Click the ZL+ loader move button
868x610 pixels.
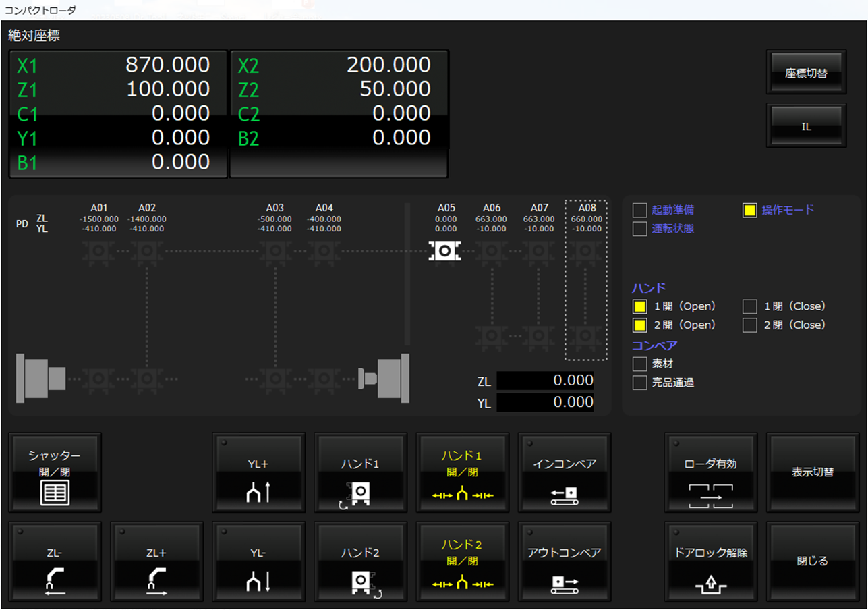[x=156, y=561]
